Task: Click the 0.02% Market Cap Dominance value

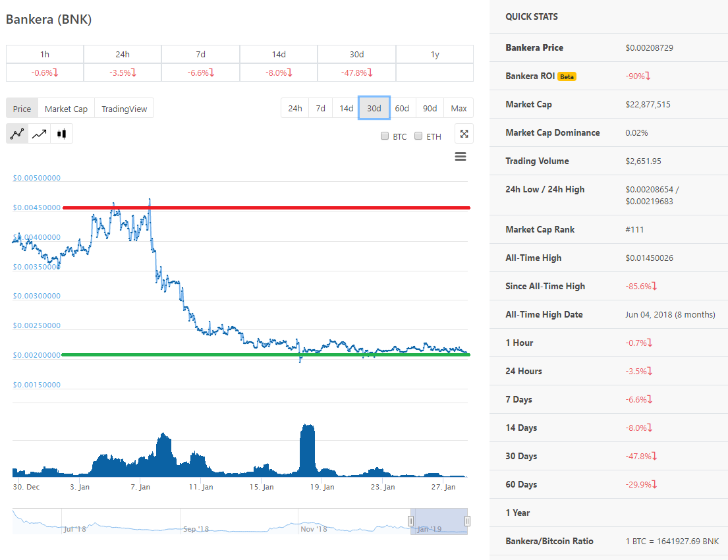Action: [x=636, y=133]
